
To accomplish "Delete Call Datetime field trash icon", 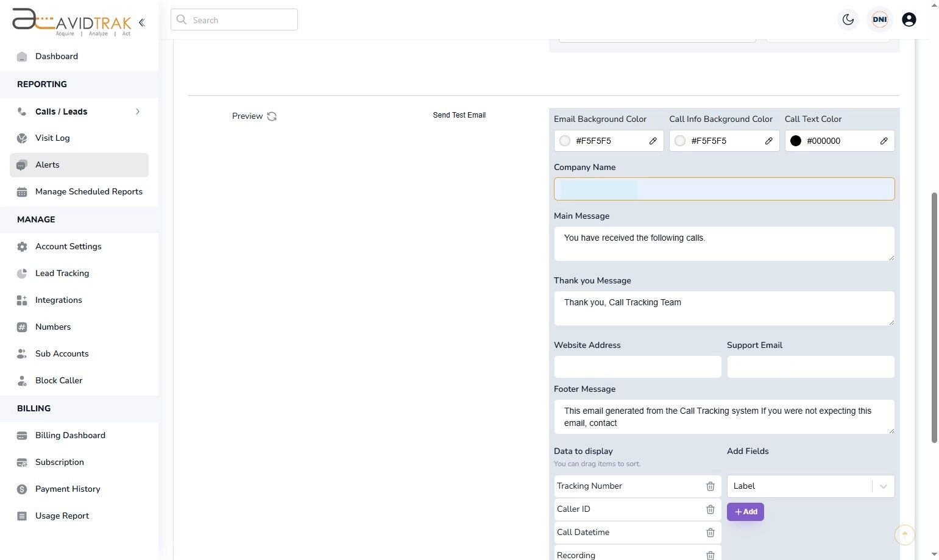I will [710, 533].
